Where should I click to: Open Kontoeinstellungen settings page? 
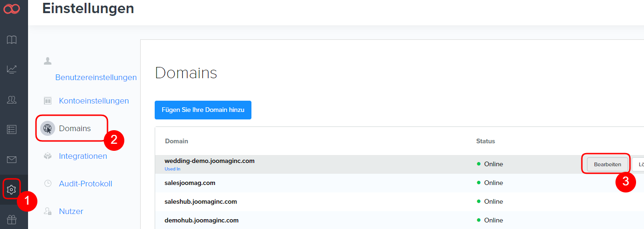[x=93, y=101]
